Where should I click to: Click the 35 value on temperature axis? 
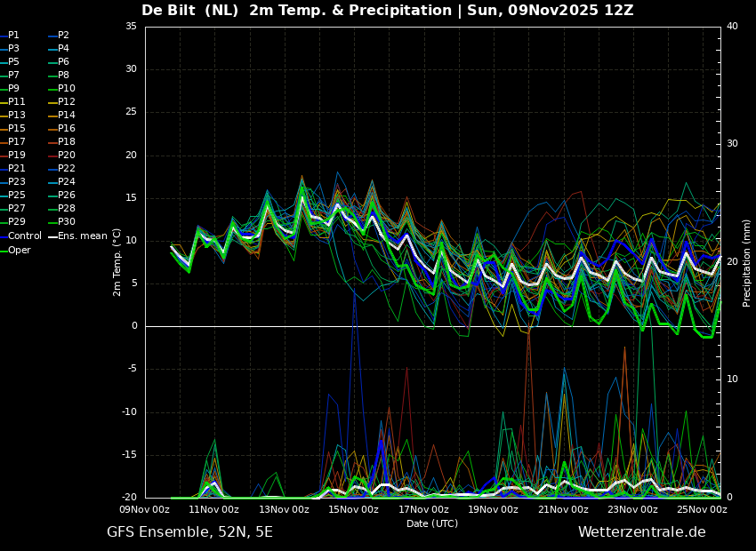131,27
